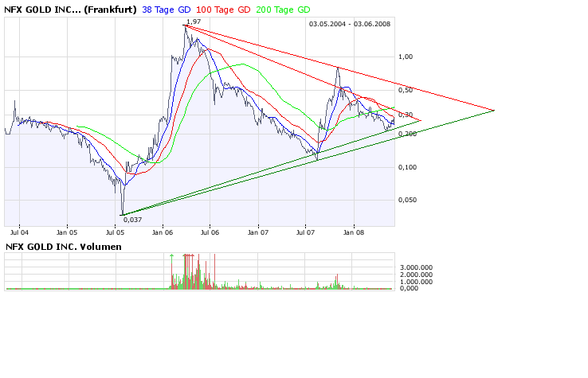The width and height of the screenshot is (588, 378).
Task: Click the Jul 06 date axis label
Action: (x=210, y=232)
